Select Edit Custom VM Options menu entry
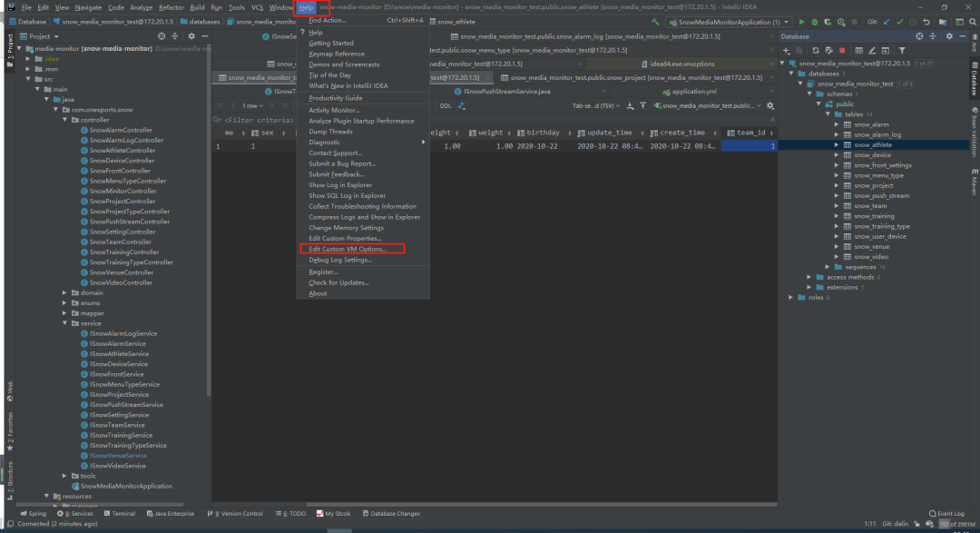This screenshot has width=980, height=533. coord(348,249)
